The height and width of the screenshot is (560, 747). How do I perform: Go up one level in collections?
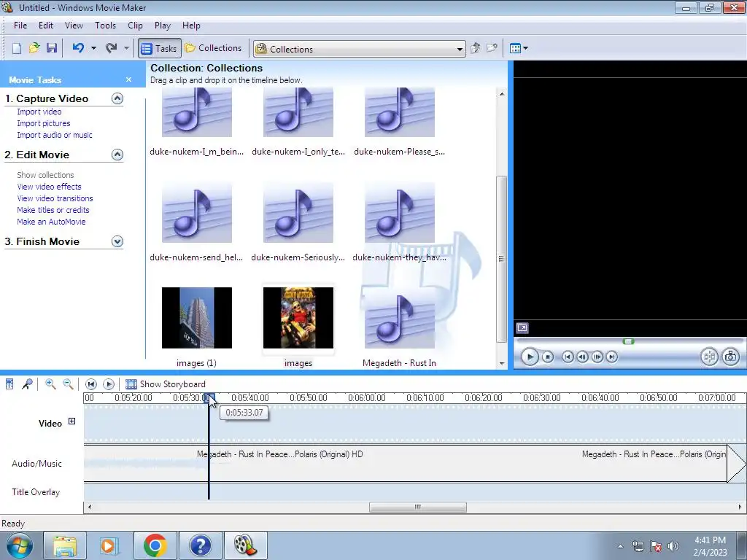[475, 48]
